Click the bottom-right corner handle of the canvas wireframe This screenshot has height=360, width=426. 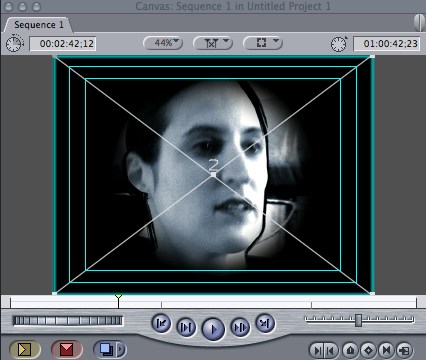coord(372,293)
